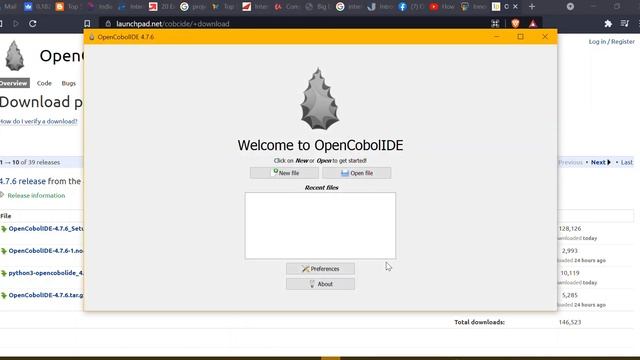Click the browser forward arrow
This screenshot has width=640, height=360.
pos(16,24)
